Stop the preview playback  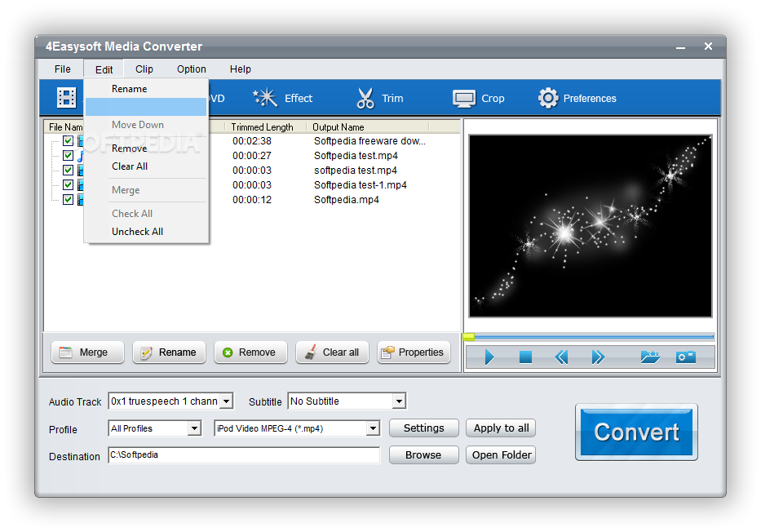(x=525, y=357)
